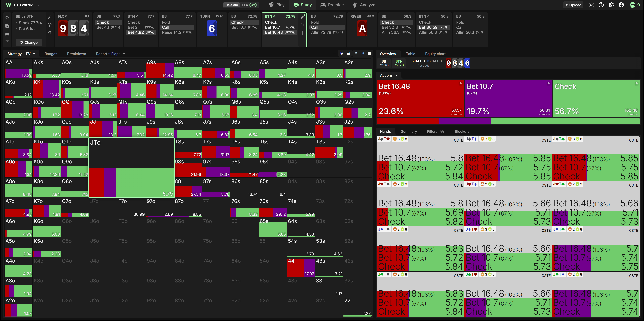Select the single full-square view icon above matrix
Image resolution: width=644 pixels, height=321 pixels.
pos(369,53)
